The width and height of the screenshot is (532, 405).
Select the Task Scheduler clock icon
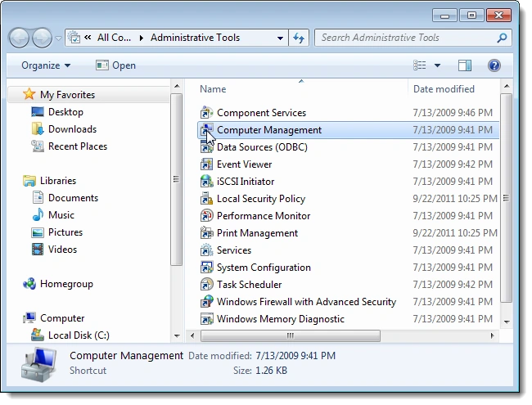(206, 285)
